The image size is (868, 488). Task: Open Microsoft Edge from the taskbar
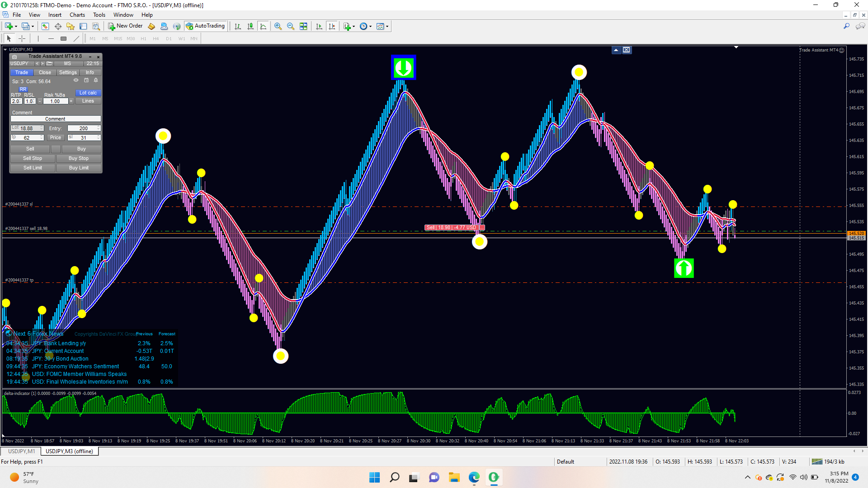point(474,477)
